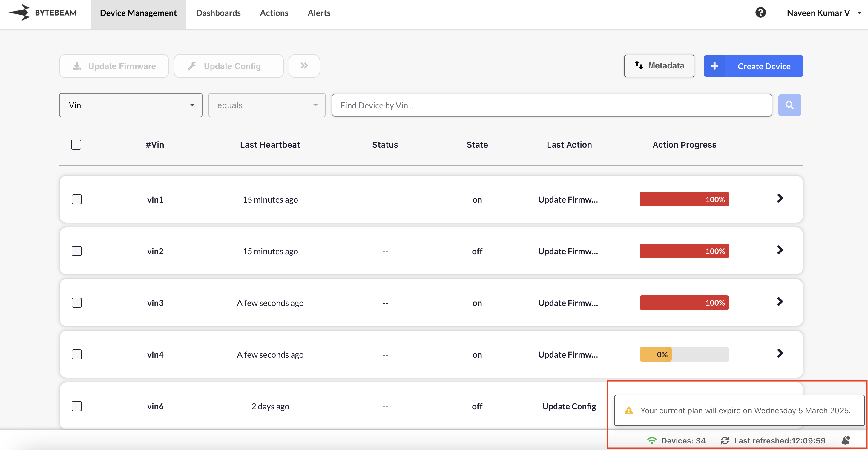868x450 pixels.
Task: Click the help question mark icon
Action: click(760, 13)
